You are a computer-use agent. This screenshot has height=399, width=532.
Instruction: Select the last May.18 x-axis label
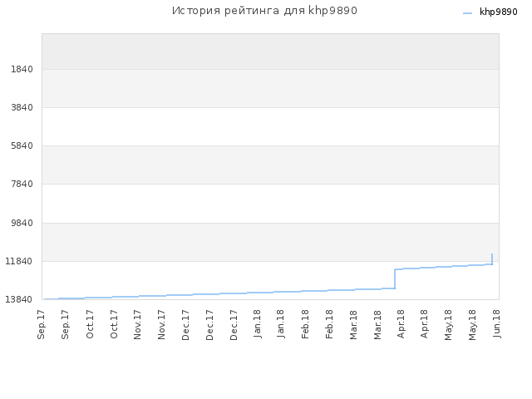(473, 325)
